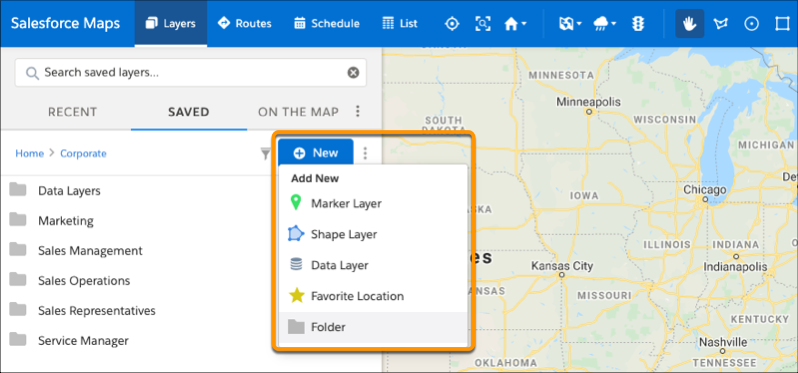The height and width of the screenshot is (373, 798).
Task: Select the polygon lasso drawing tool
Action: [720, 24]
